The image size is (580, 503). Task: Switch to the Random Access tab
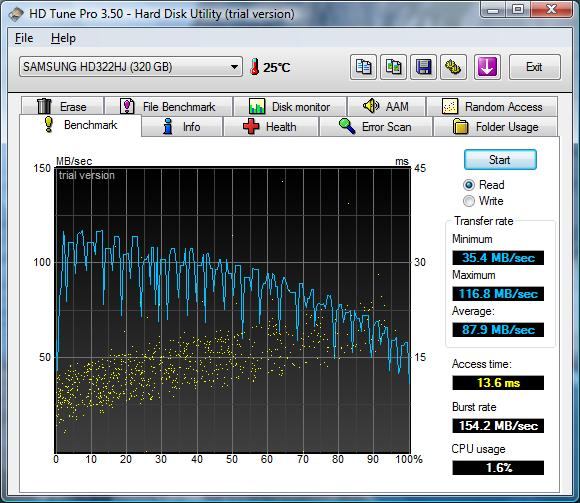click(x=492, y=107)
